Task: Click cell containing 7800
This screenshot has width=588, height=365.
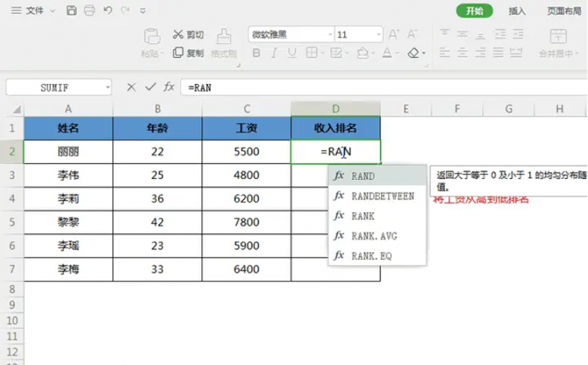Action: [246, 222]
